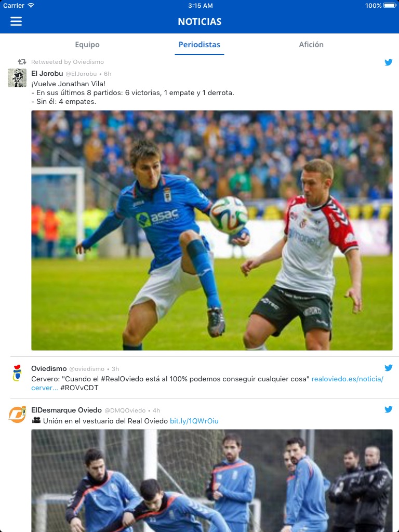The image size is (399, 532).
Task: Open the hamburger navigation menu
Action: point(16,21)
